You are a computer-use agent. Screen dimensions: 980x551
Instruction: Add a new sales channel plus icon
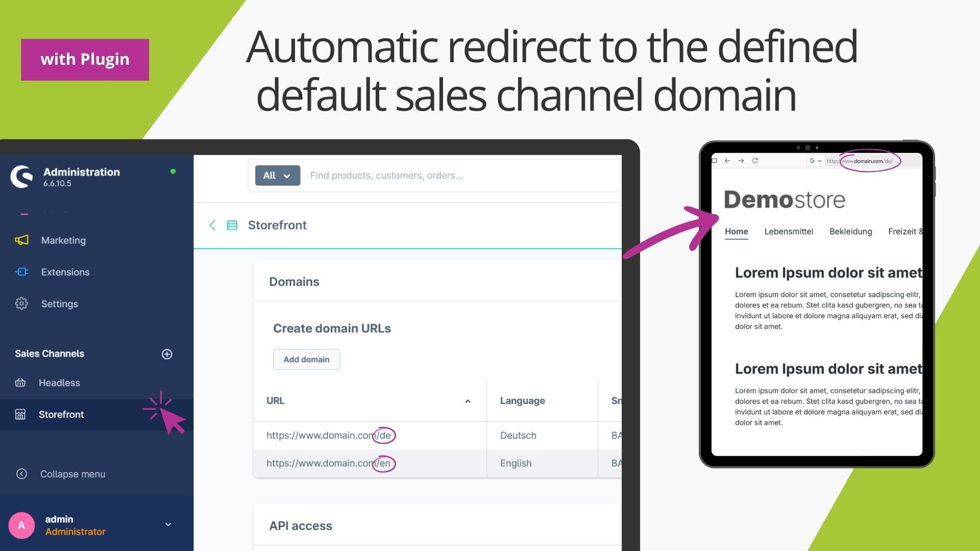167,354
